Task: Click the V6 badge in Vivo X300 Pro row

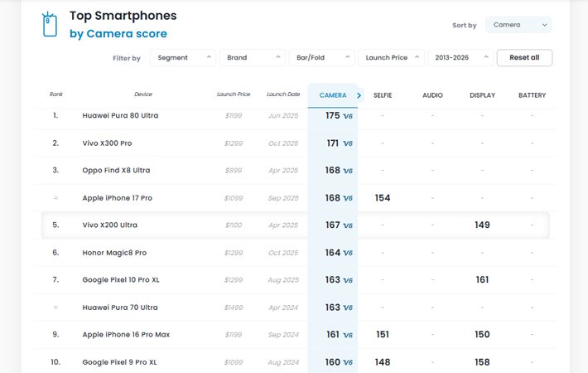Action: pyautogui.click(x=348, y=143)
